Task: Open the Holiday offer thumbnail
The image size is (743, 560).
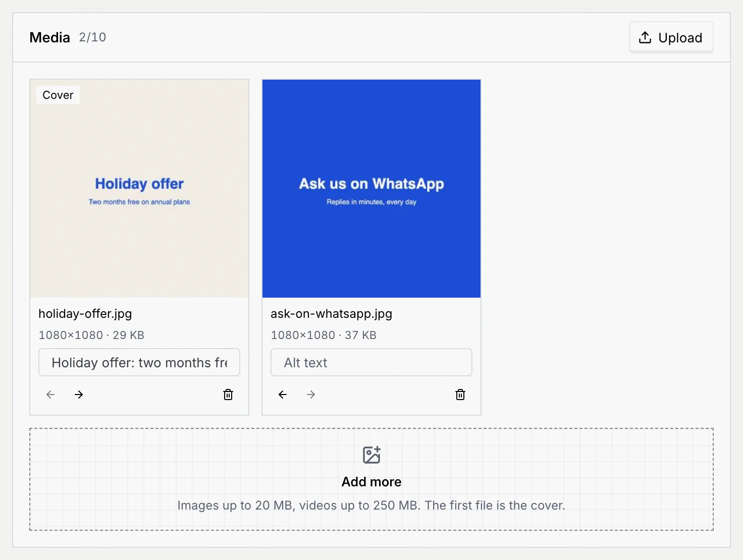Action: [x=139, y=189]
